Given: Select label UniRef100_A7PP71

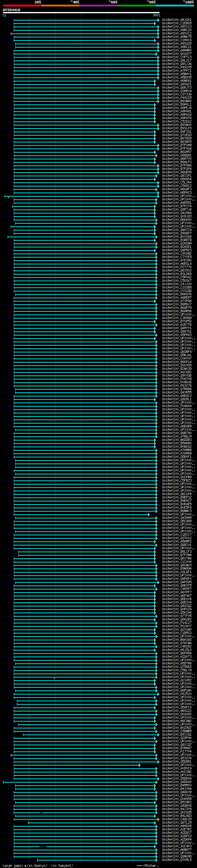Looking at the screenshot, I should click(x=176, y=71).
